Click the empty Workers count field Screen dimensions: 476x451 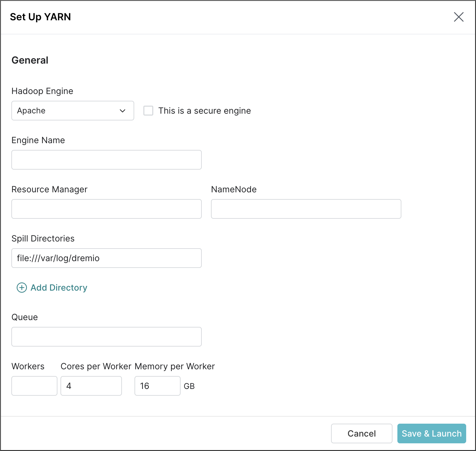pos(34,386)
